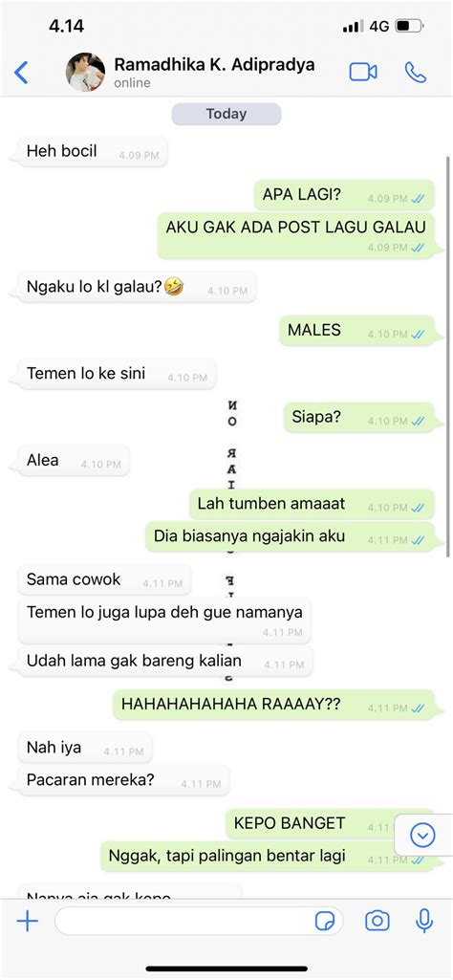Tap the 'Ngaku lo kl galau?' message

(137, 288)
